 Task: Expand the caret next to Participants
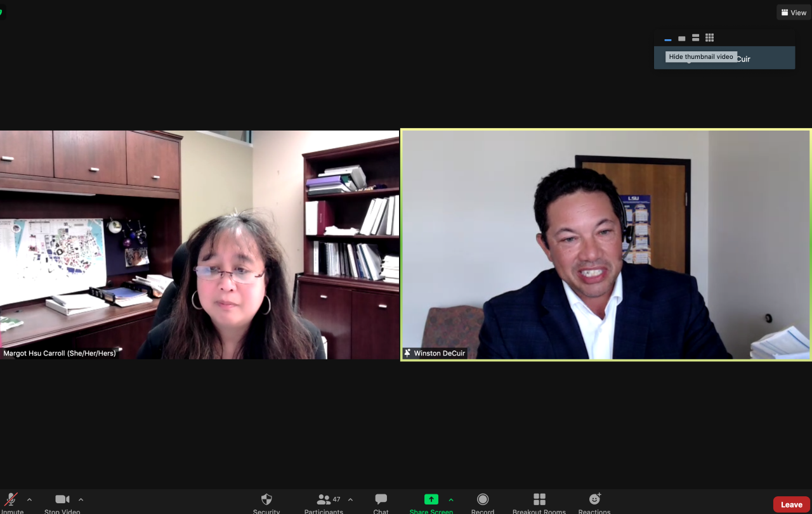click(350, 500)
